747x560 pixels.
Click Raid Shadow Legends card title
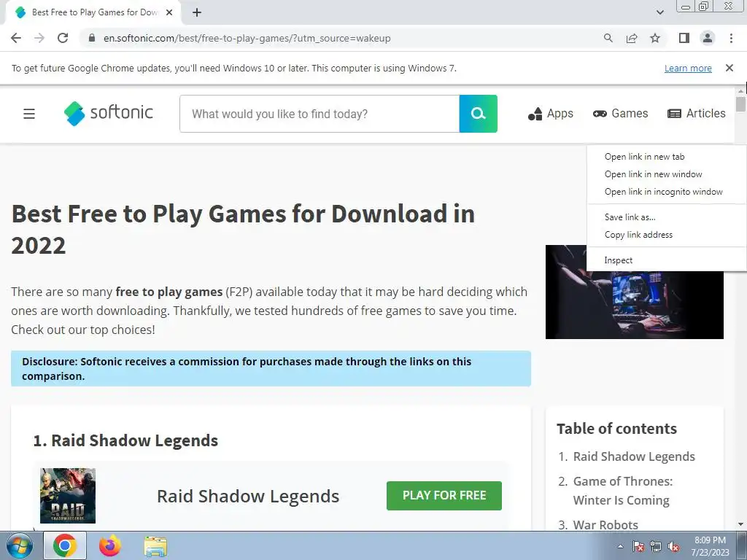click(248, 496)
